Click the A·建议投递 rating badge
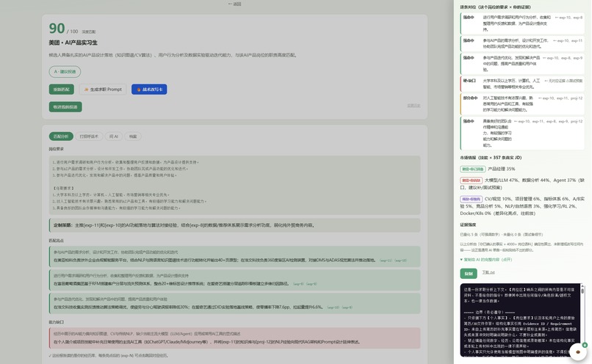 pyautogui.click(x=65, y=72)
